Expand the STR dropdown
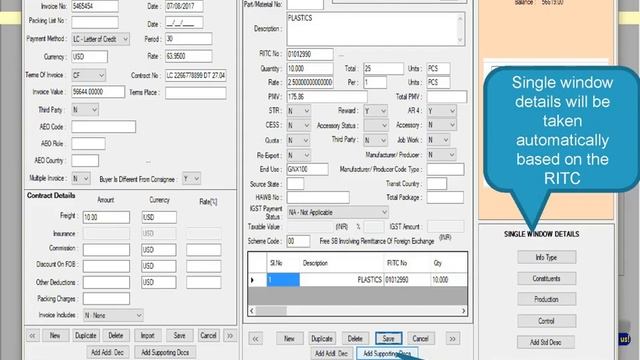 (x=299, y=111)
